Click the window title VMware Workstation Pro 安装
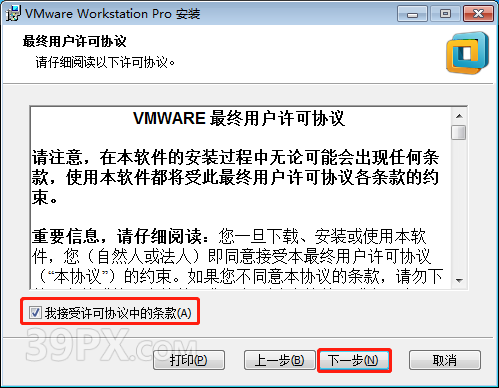The height and width of the screenshot is (388, 499). point(112,14)
